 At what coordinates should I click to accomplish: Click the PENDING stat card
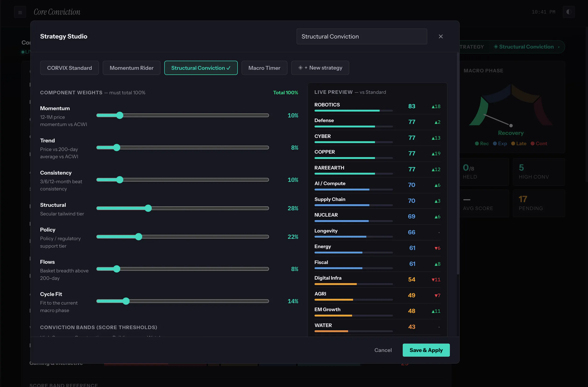pos(539,203)
